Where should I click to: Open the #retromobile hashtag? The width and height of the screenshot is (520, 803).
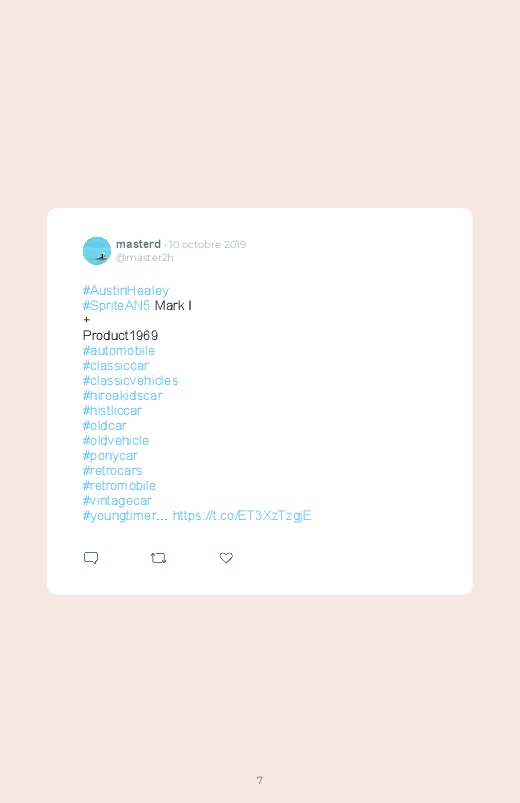[119, 485]
